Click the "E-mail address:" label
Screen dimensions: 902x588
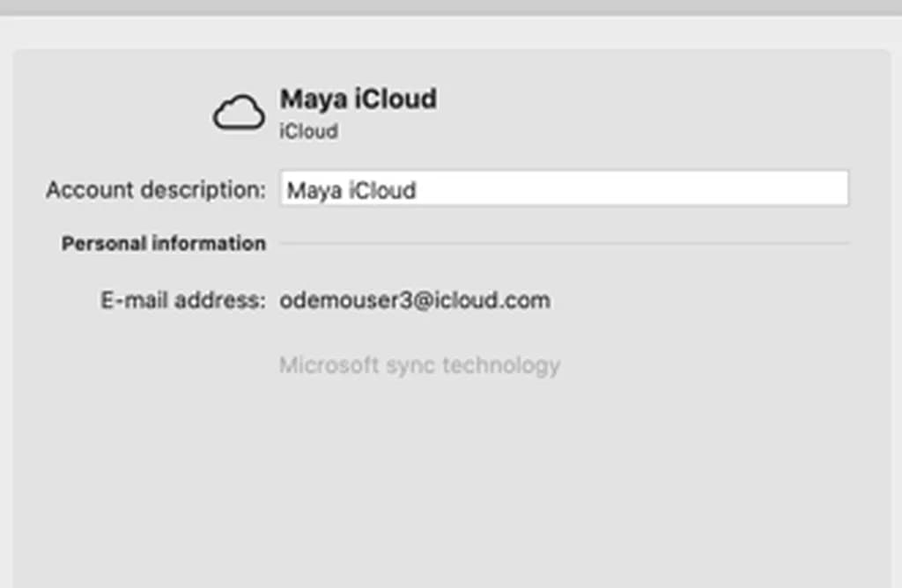tap(181, 301)
